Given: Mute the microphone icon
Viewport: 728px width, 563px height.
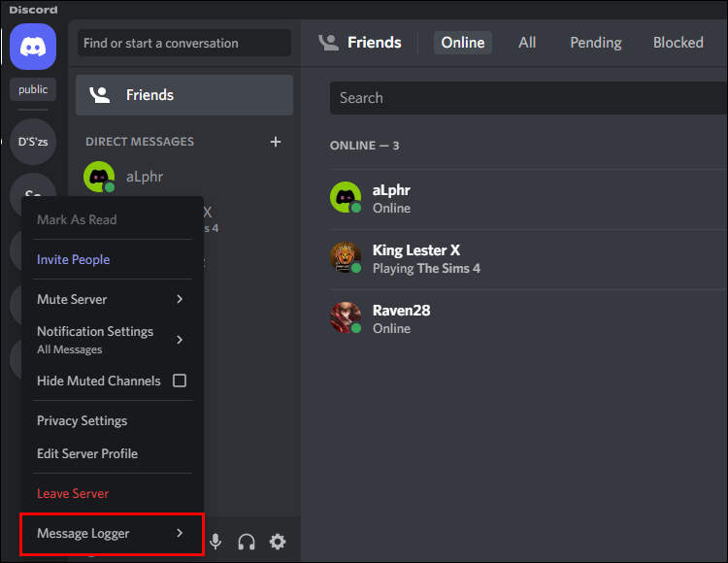Looking at the screenshot, I should (215, 542).
